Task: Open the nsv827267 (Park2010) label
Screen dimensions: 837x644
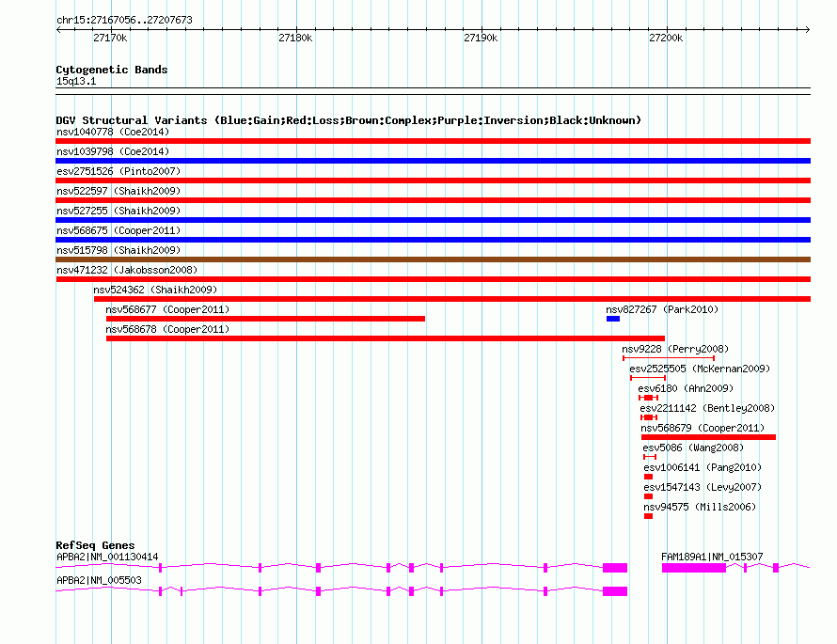Action: [662, 309]
